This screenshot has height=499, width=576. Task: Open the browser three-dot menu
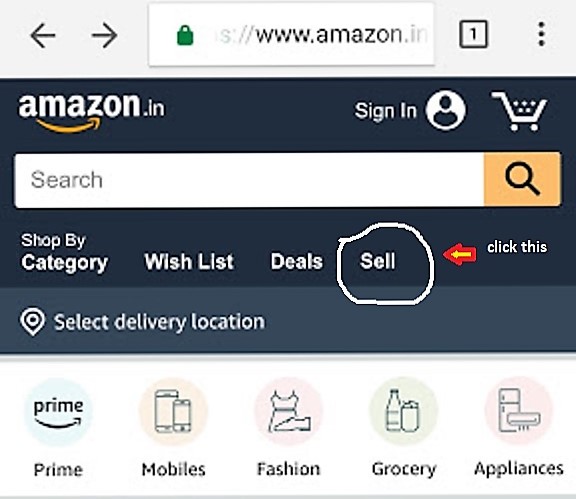point(541,34)
